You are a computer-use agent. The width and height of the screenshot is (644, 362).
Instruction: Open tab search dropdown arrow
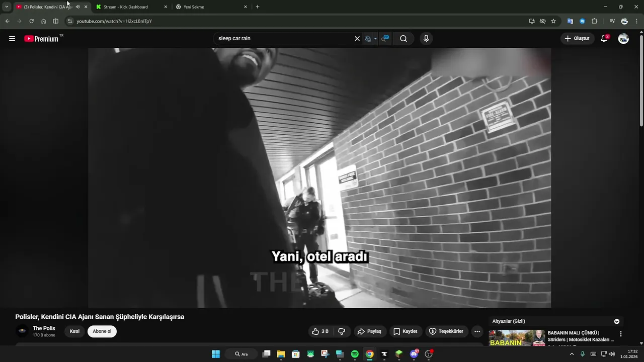7,7
